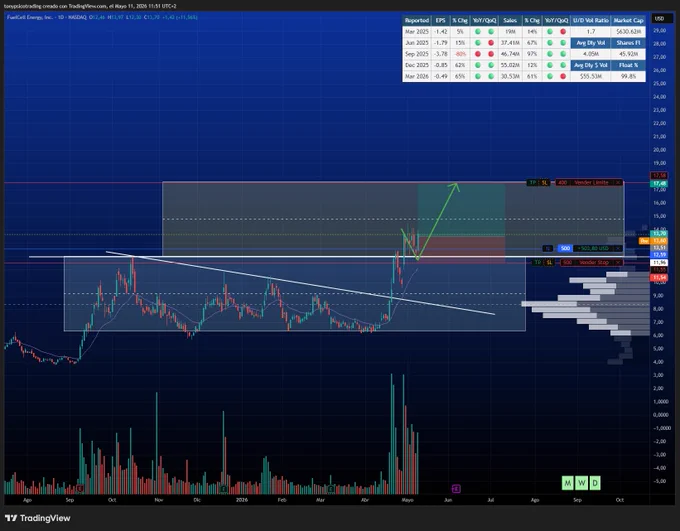
Task: Click the 99.8% float value
Action: click(628, 76)
